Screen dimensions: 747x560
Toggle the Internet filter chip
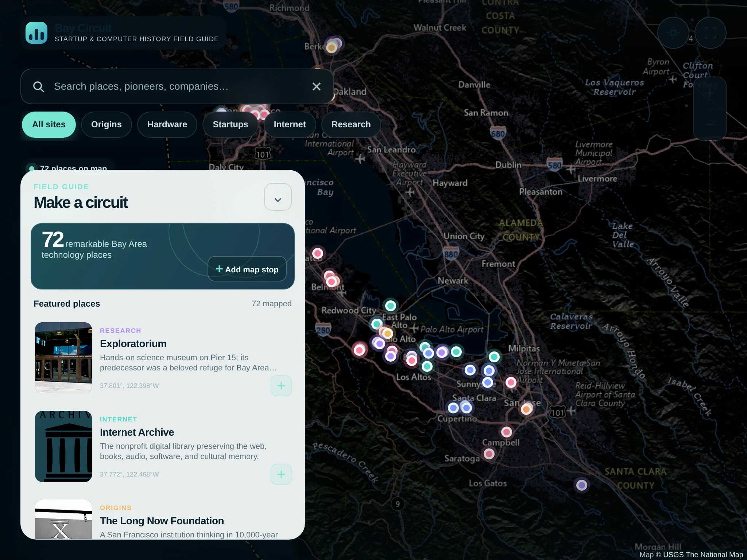(x=290, y=125)
